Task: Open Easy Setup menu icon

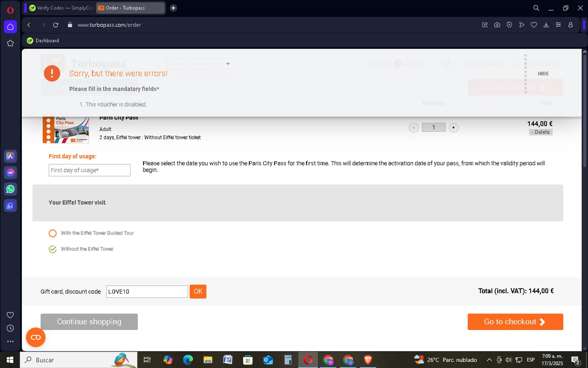Action: [x=558, y=25]
